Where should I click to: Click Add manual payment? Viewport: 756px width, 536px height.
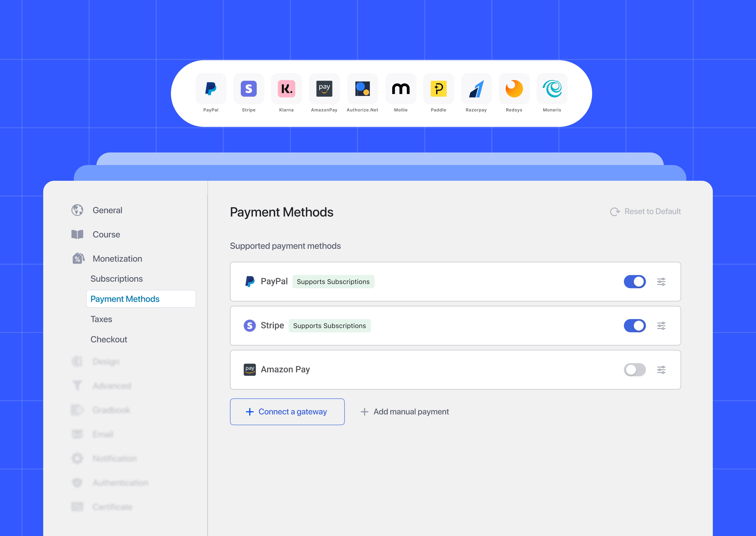click(x=404, y=412)
